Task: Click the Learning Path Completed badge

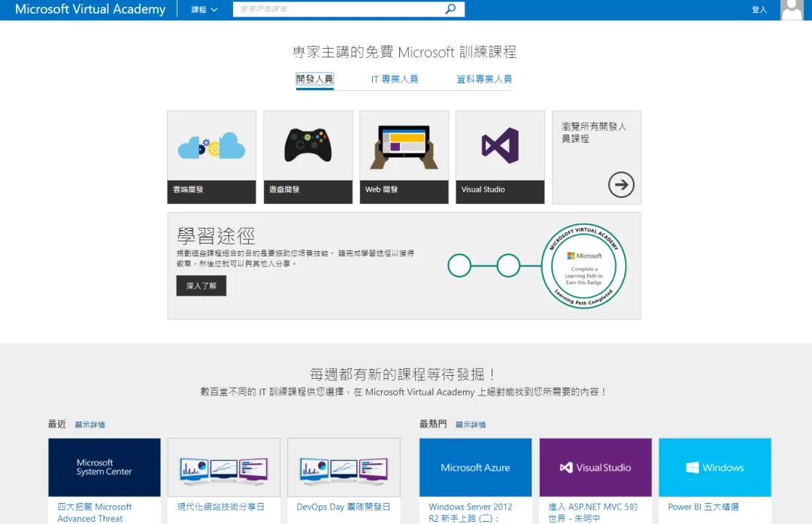Action: point(583,266)
